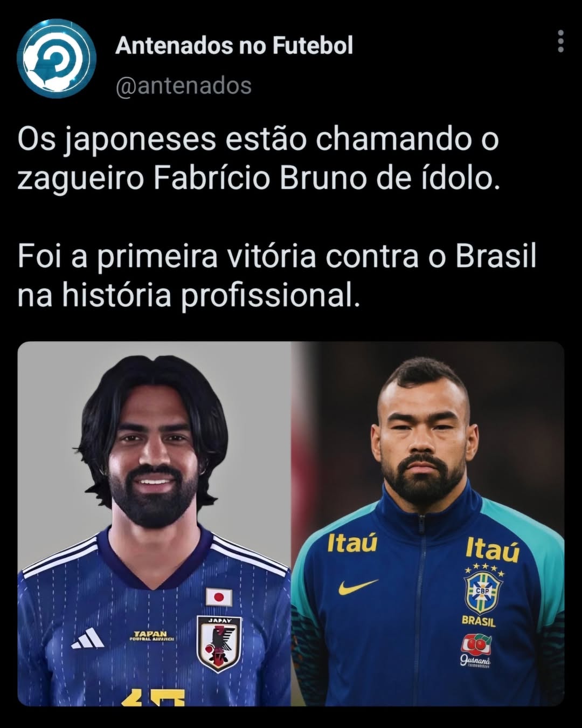
Task: Click the yellow jersey number at bottom
Action: click(153, 698)
